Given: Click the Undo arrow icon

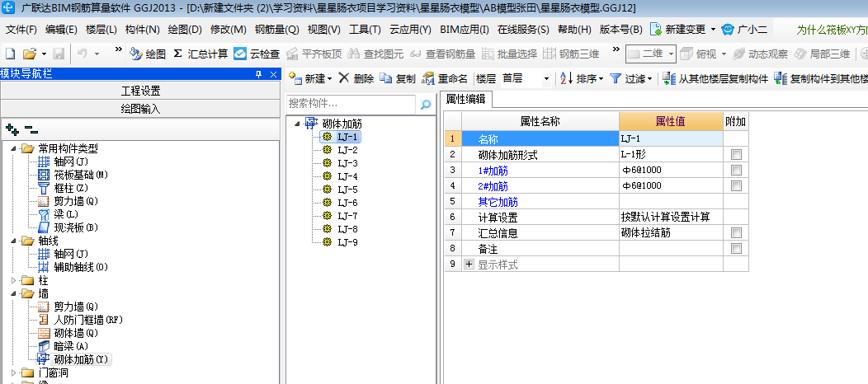Looking at the screenshot, I should pos(82,54).
